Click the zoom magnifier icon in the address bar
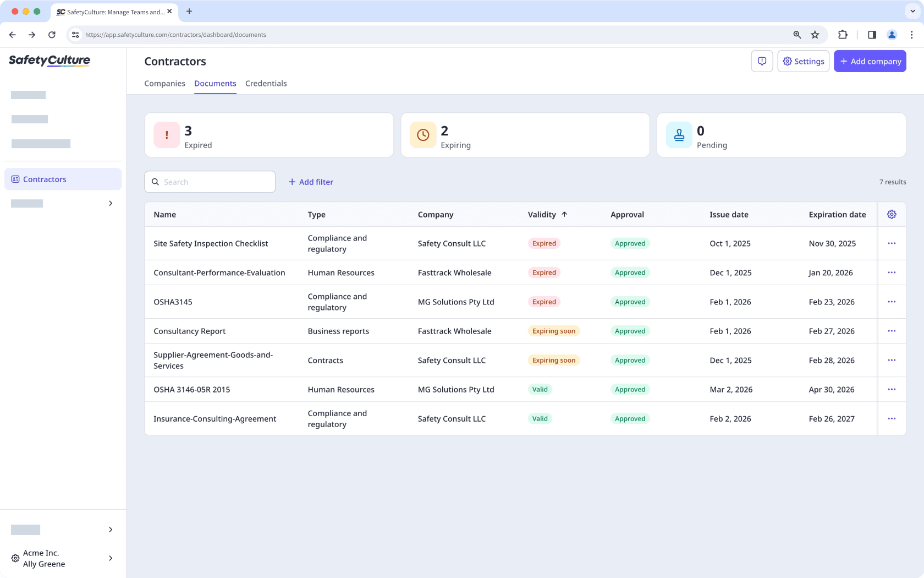Screen dimensions: 924x578 (x=796, y=34)
